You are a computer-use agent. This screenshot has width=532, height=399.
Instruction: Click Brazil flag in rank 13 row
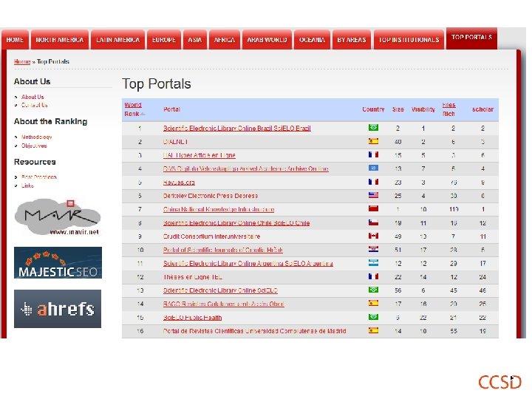coord(373,290)
